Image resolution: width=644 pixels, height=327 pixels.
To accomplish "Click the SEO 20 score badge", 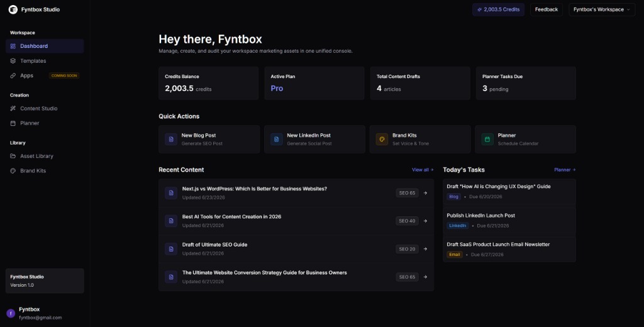I will (407, 249).
